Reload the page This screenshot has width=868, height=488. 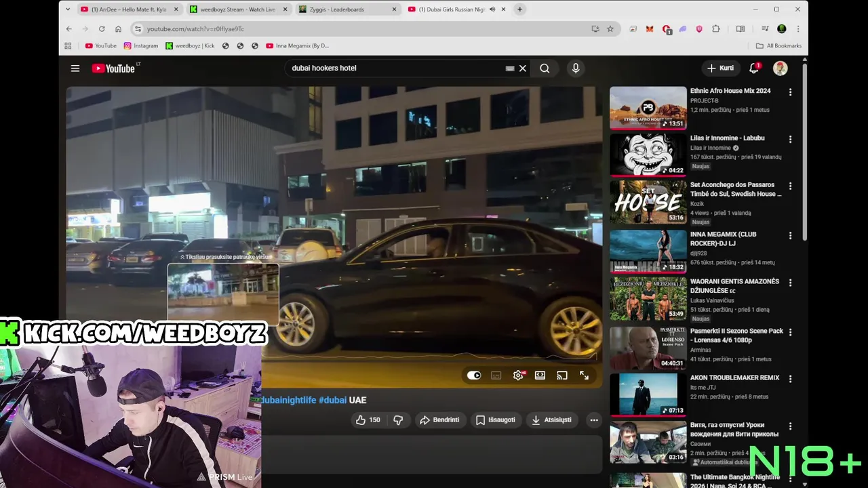(102, 29)
